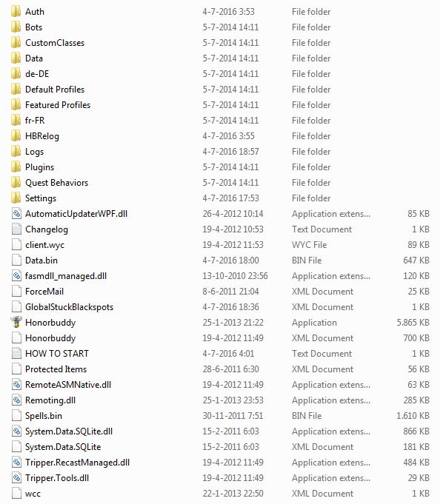The width and height of the screenshot is (440, 504).
Task: Click the fasmdll_managed.dll file icon
Action: point(16,276)
